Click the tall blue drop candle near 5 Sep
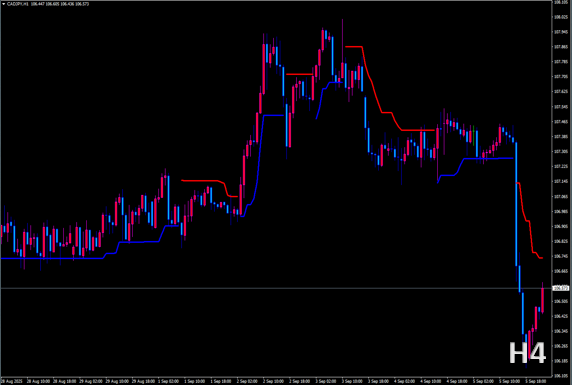Viewport: 572px width, 385px height. point(516,204)
